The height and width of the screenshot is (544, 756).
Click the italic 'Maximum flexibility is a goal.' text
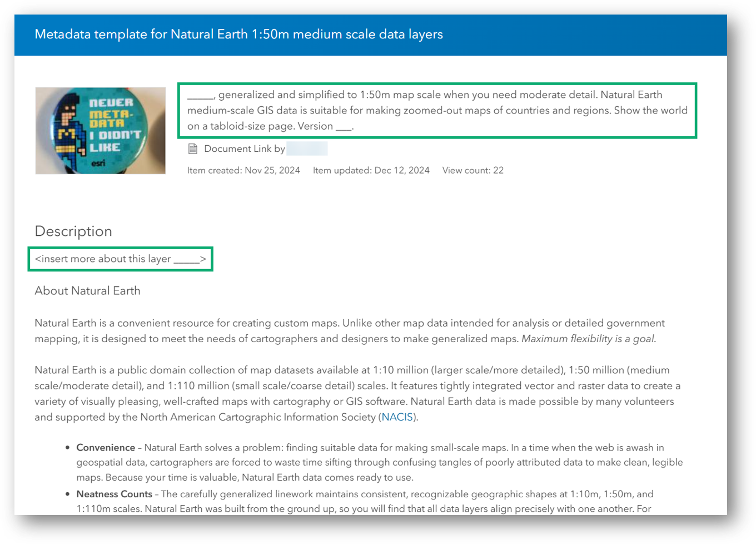(589, 339)
